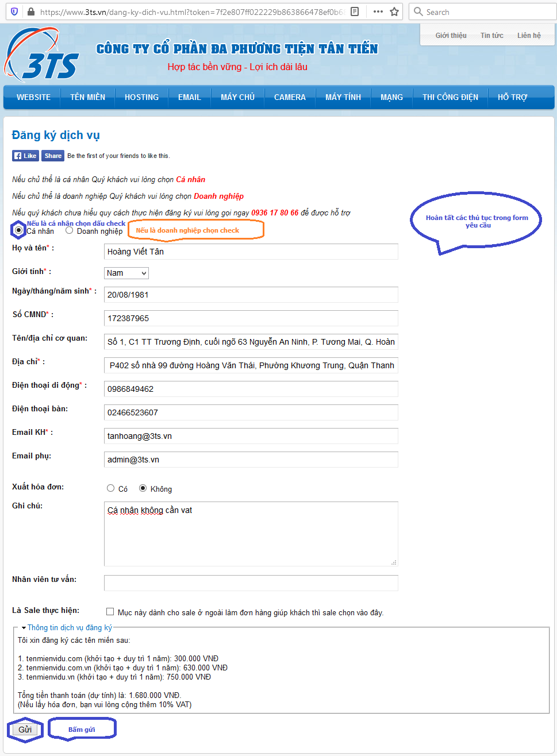This screenshot has width=557, height=756.
Task: Click the Ghi chú textarea resize handle
Action: 394,562
